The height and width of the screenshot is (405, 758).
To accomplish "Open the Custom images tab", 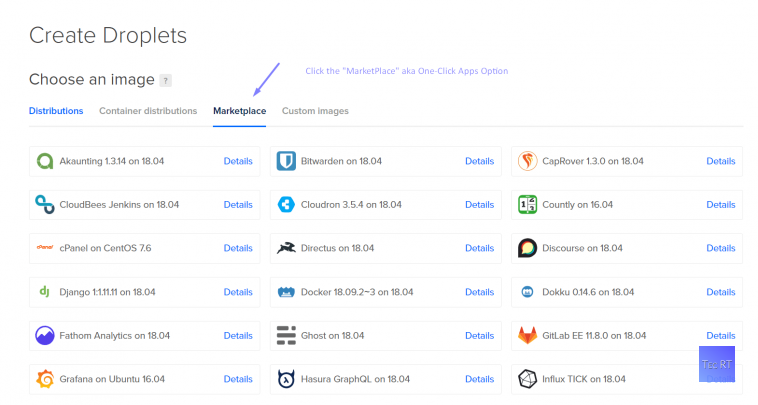I will (315, 111).
